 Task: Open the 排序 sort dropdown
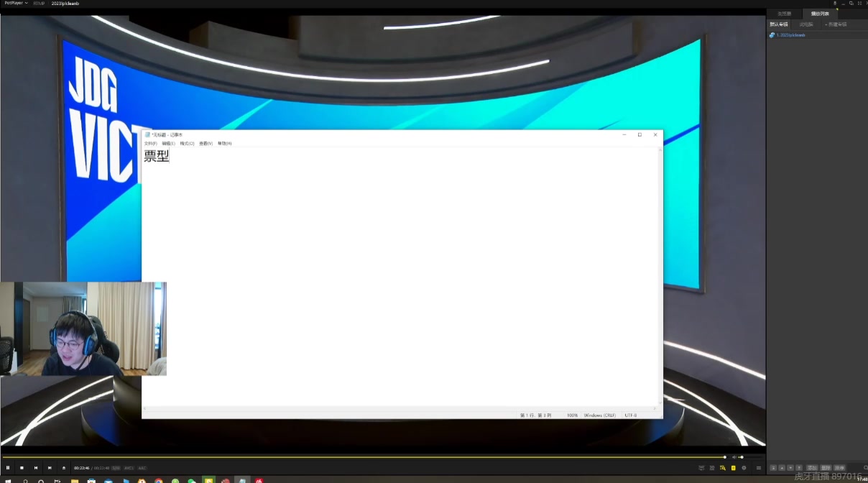click(x=839, y=468)
